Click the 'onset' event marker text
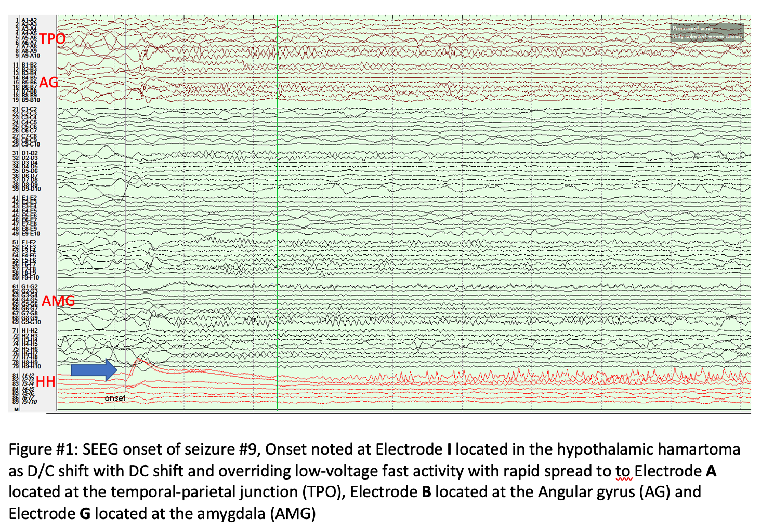 (x=115, y=398)
